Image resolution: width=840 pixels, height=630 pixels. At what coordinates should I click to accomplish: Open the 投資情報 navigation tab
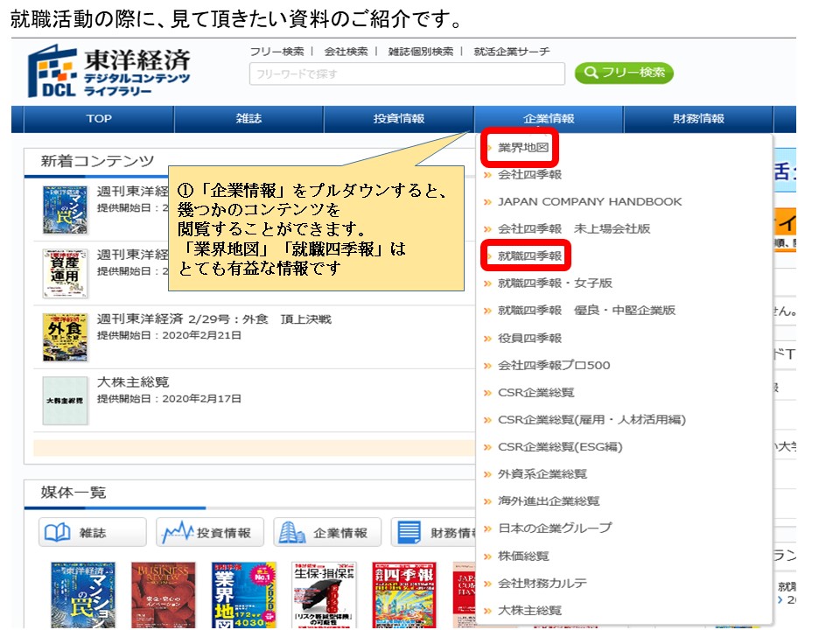pos(399,118)
